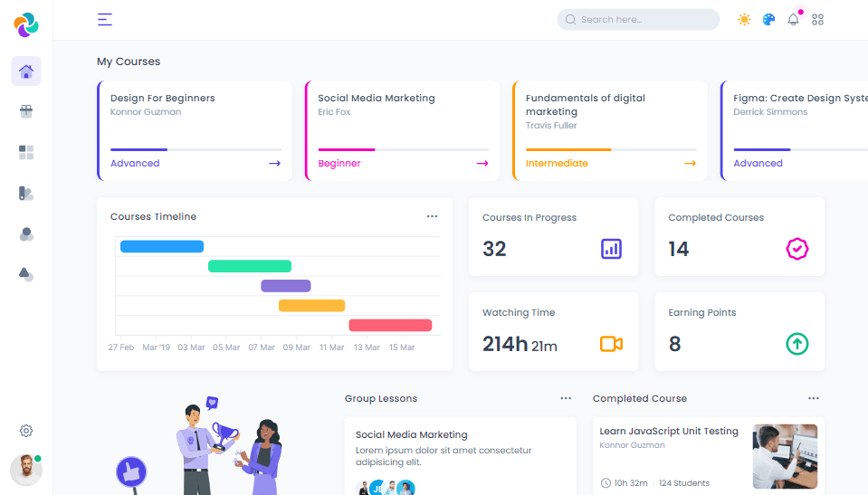This screenshot has height=495, width=868.
Task: Expand Group Lessons options menu
Action: click(566, 398)
